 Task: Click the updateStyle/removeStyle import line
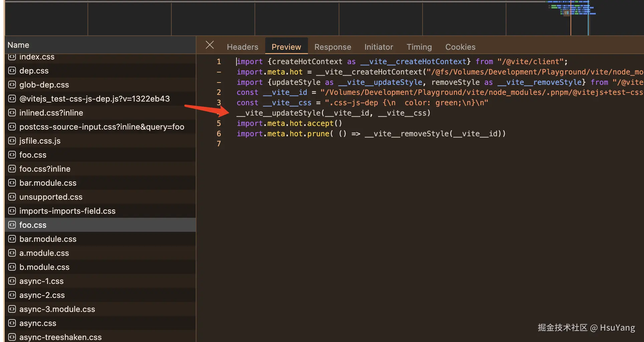tap(440, 82)
